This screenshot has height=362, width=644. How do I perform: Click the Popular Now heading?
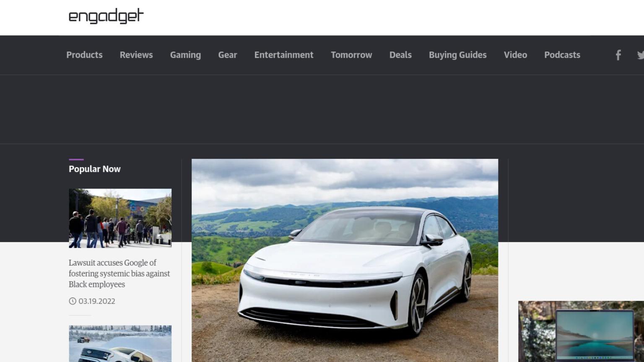pos(95,169)
